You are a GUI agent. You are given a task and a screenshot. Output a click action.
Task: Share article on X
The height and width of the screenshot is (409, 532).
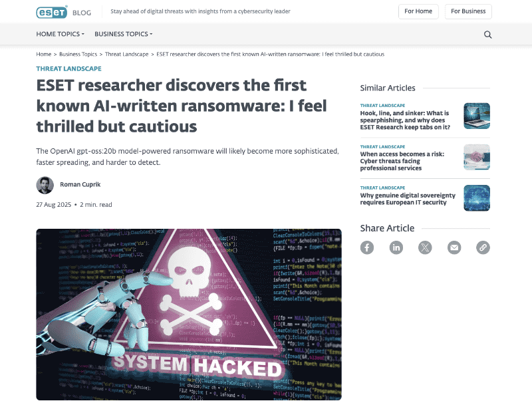(x=425, y=247)
